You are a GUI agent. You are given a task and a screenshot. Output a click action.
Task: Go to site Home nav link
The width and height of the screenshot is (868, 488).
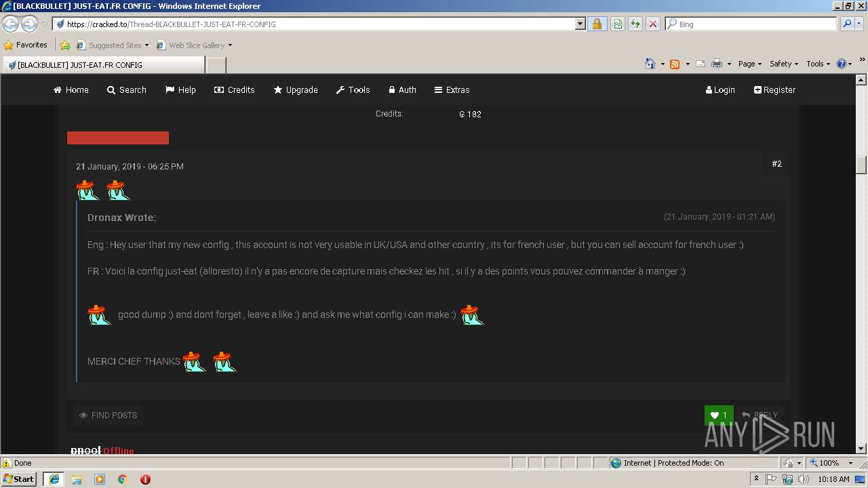71,89
